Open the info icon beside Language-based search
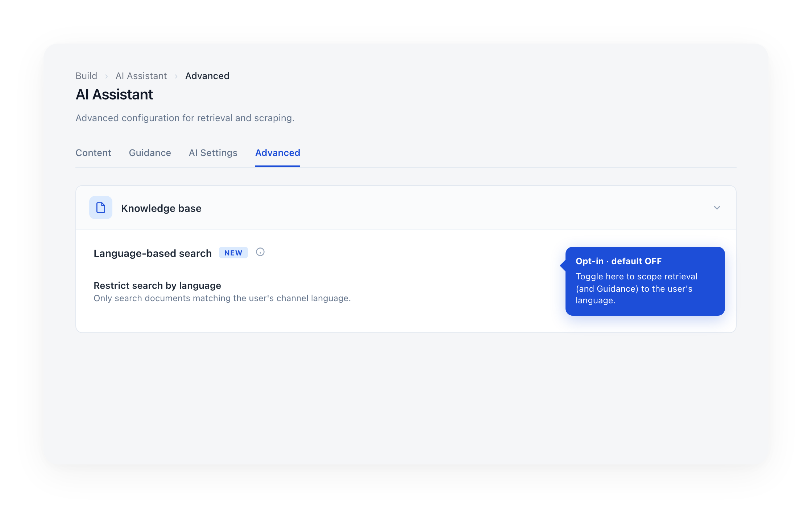The width and height of the screenshot is (812, 508). coord(260,252)
